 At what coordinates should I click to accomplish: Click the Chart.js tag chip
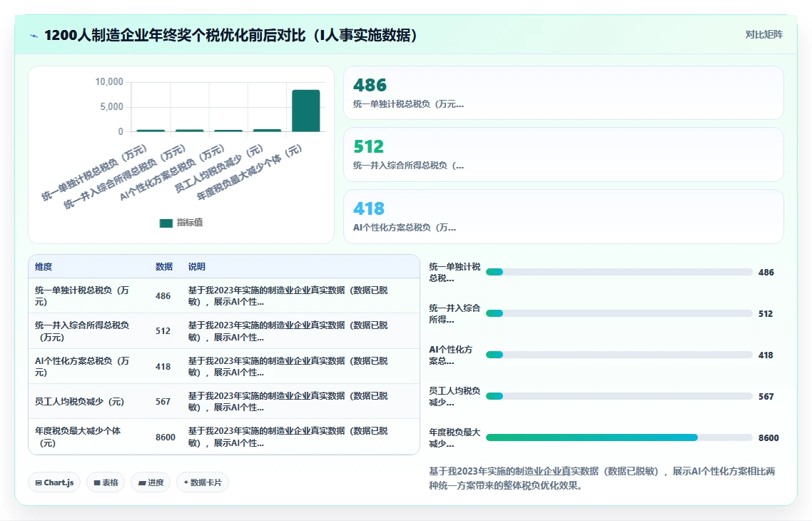pos(54,482)
